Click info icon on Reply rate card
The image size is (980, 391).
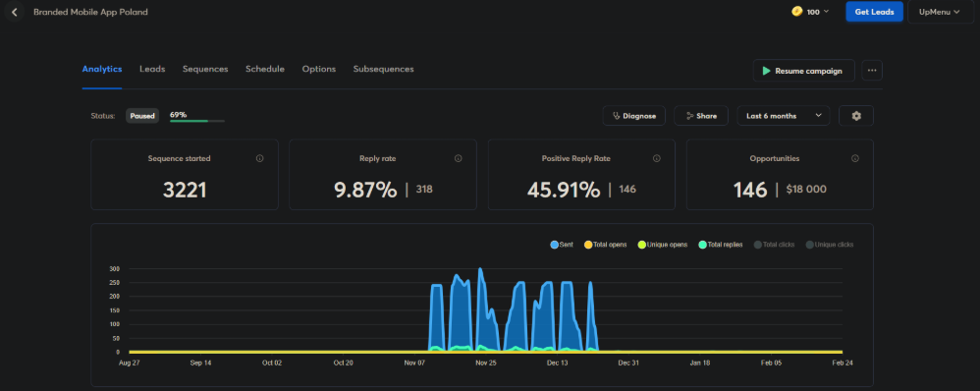(459, 158)
